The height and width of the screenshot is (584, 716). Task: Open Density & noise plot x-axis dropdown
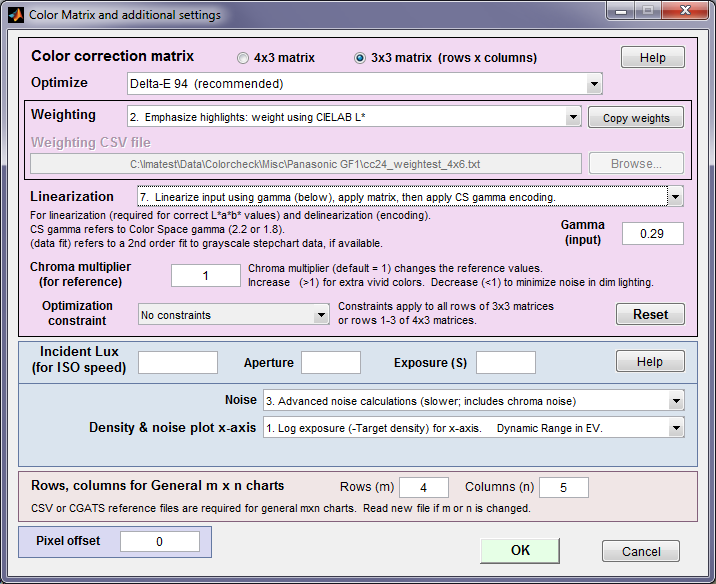coord(474,428)
